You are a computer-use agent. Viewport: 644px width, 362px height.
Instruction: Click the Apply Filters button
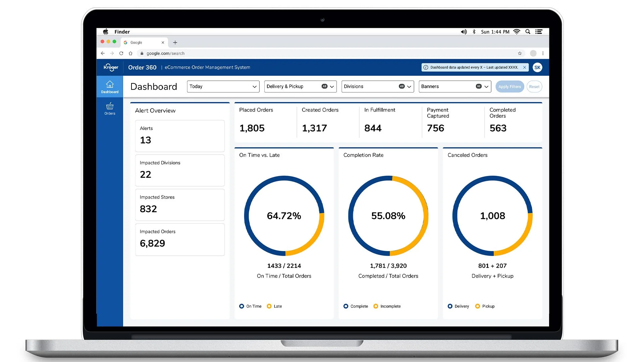[x=509, y=86]
